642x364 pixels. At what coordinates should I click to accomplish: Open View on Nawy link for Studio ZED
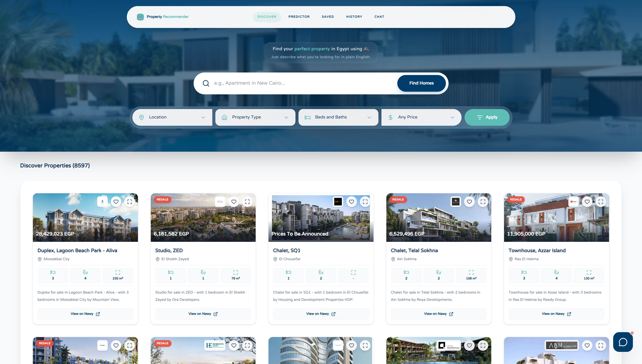click(203, 314)
